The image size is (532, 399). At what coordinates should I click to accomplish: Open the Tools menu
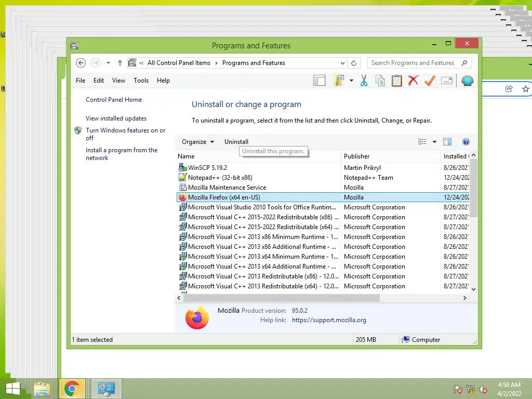[x=141, y=81]
